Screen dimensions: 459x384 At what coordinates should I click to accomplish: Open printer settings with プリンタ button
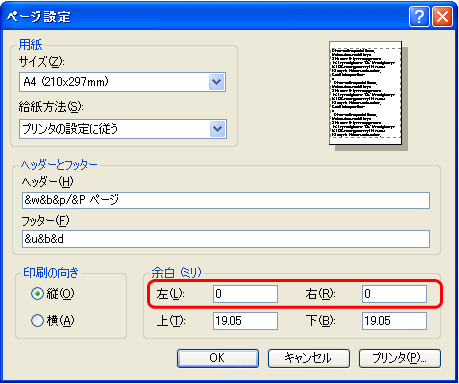point(400,358)
